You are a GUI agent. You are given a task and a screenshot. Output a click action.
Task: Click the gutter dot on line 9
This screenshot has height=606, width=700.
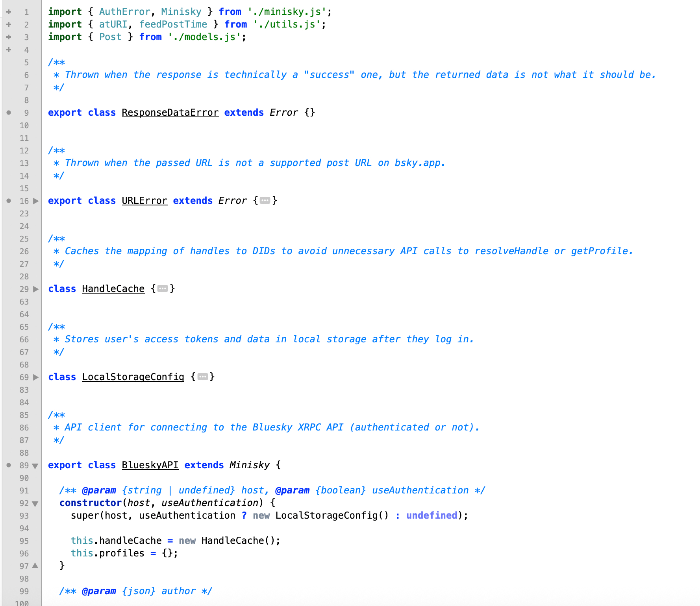[x=8, y=113]
